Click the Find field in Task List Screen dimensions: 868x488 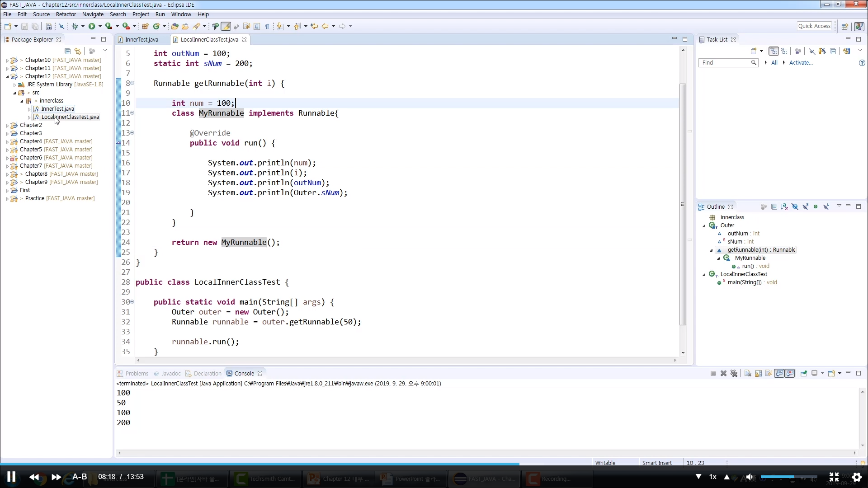pyautogui.click(x=725, y=63)
